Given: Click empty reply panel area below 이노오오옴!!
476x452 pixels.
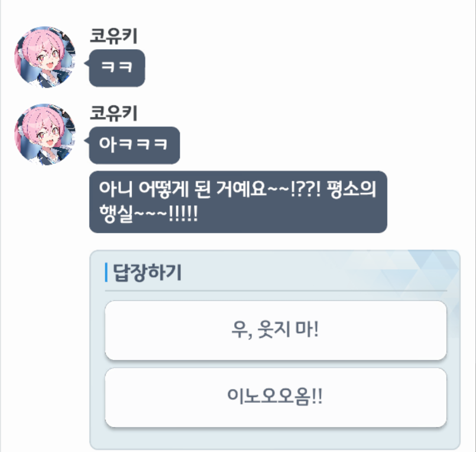Looking at the screenshot, I should [276, 438].
